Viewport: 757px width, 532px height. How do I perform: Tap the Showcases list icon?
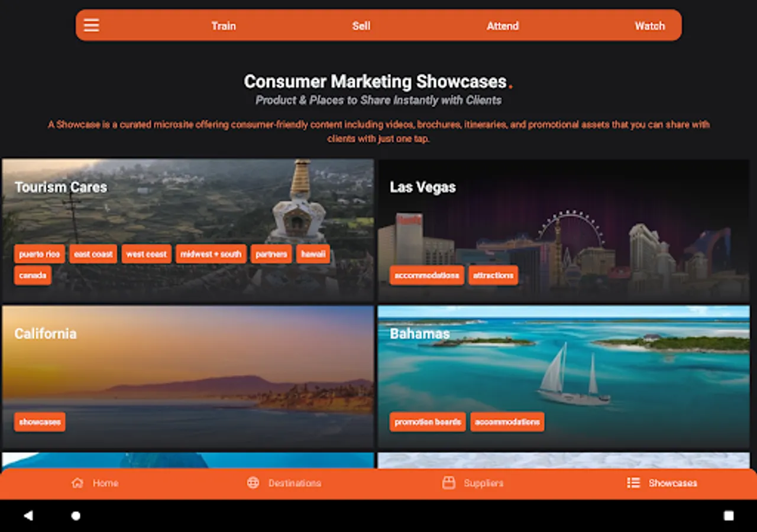pyautogui.click(x=633, y=483)
